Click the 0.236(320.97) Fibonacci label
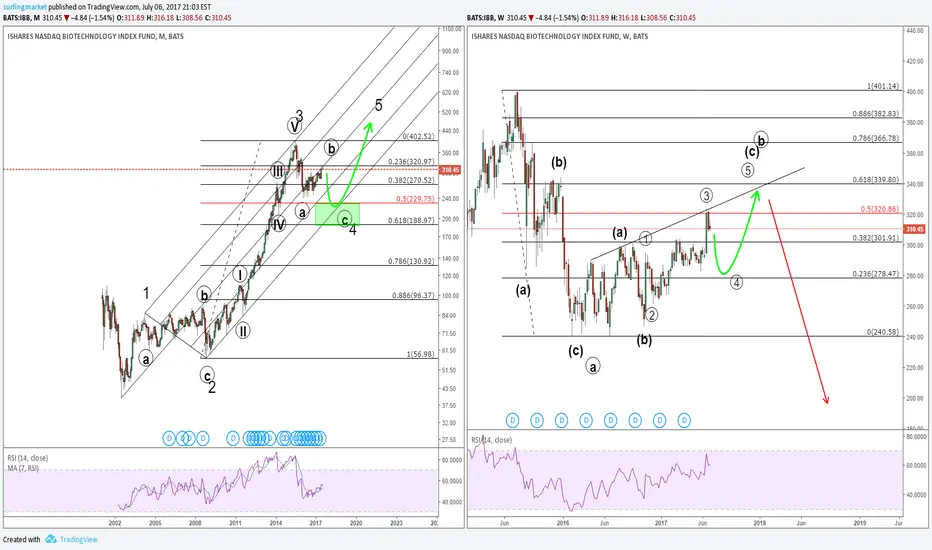 click(x=411, y=162)
